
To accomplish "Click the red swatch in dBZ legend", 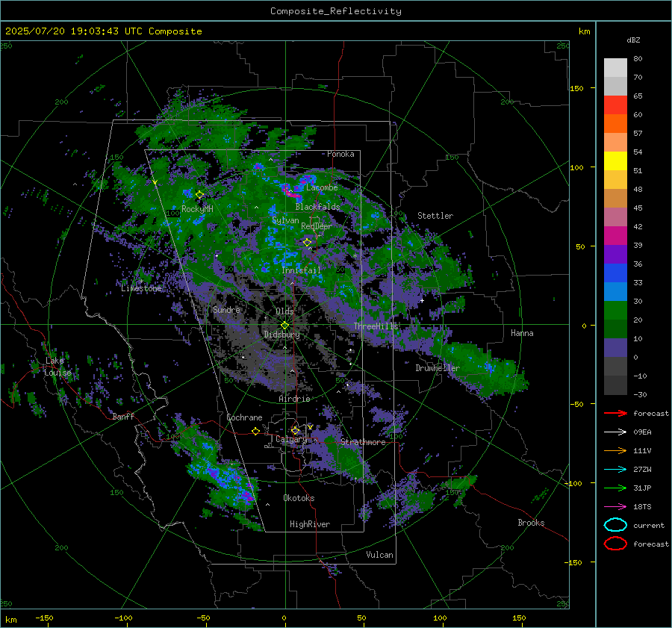I will [x=615, y=105].
